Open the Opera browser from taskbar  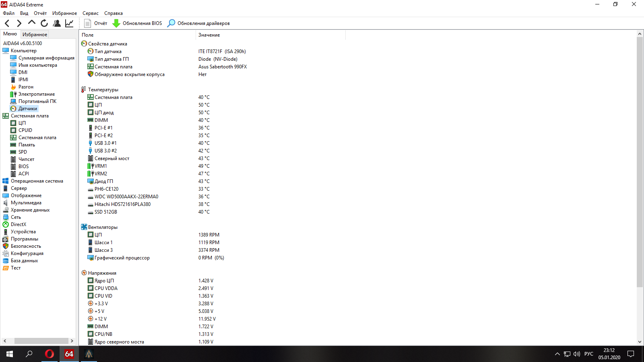50,354
